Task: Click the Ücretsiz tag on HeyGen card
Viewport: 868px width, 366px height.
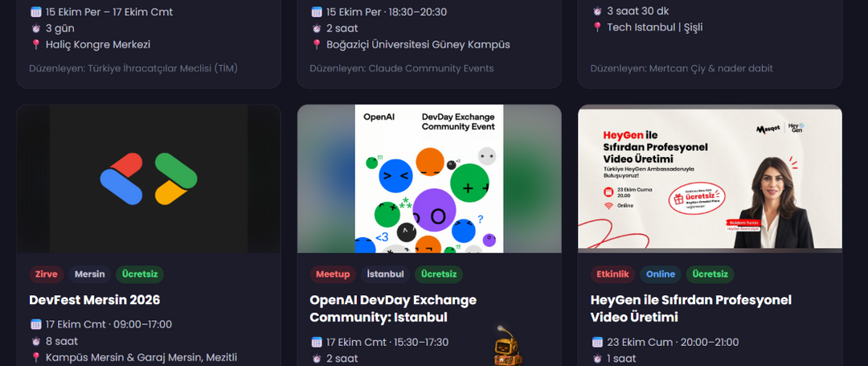Action: pos(710,274)
